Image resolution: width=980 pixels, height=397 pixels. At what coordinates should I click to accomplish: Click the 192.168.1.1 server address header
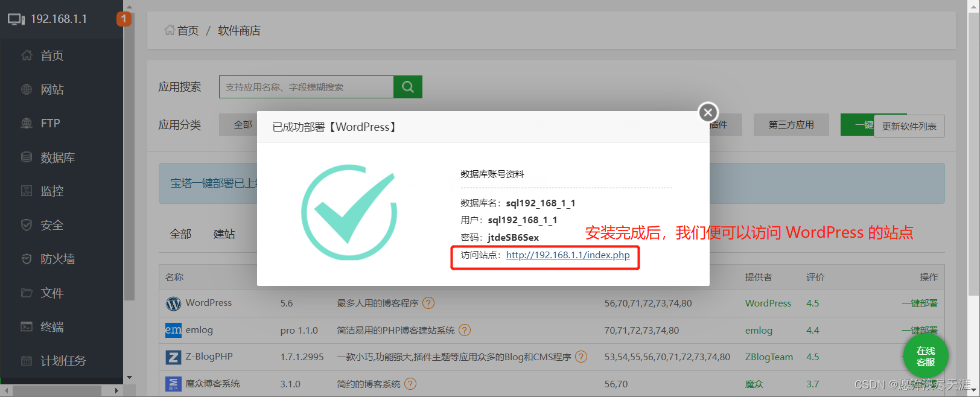click(59, 19)
